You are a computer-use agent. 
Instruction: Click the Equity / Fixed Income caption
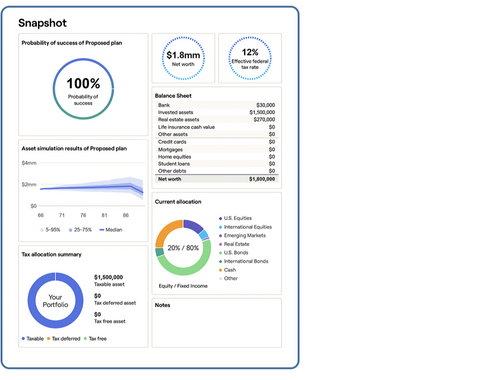pyautogui.click(x=183, y=286)
